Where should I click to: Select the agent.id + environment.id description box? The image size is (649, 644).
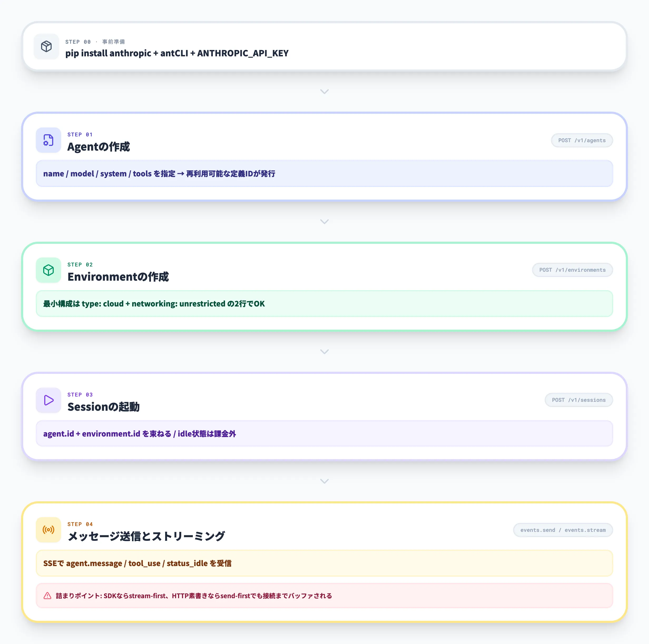point(324,433)
